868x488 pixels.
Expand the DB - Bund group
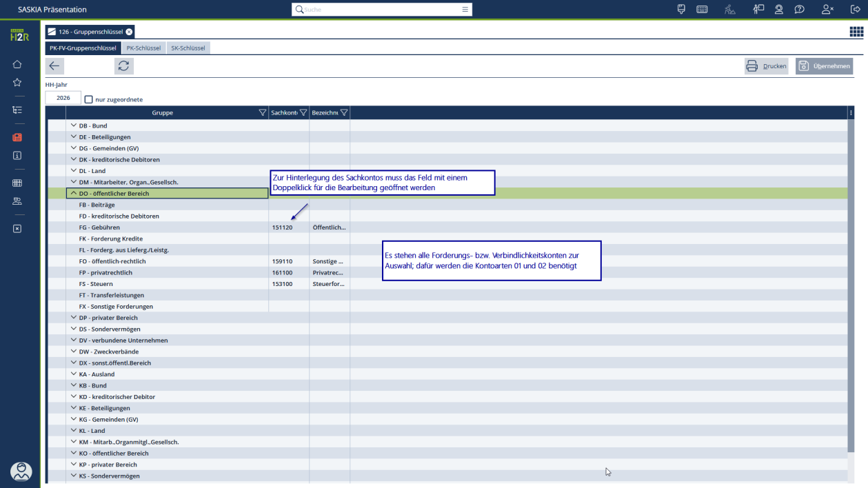[74, 126]
